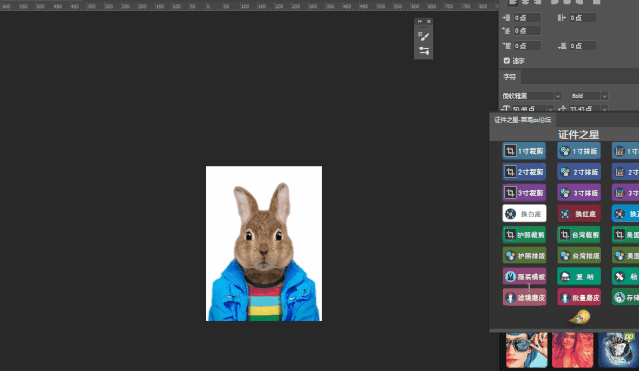Screen dimensions: 639x371
Task: Run the 3寸排版 layout action
Action: (579, 193)
